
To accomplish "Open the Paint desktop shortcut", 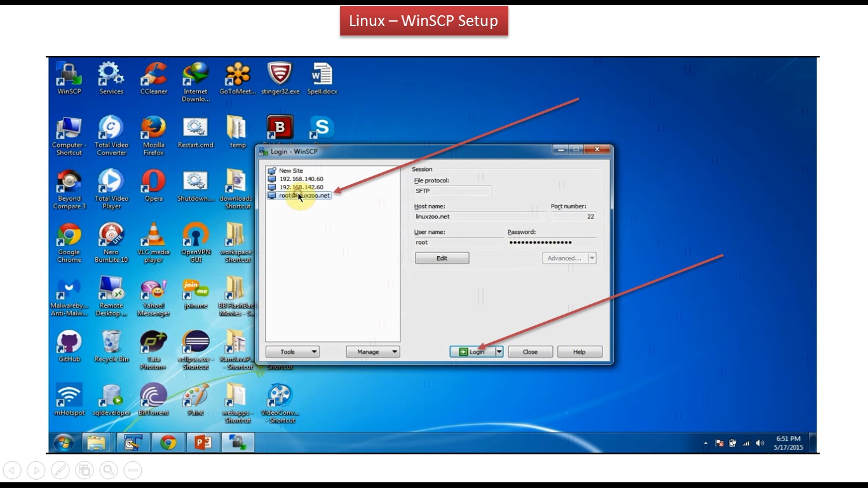I will point(196,400).
